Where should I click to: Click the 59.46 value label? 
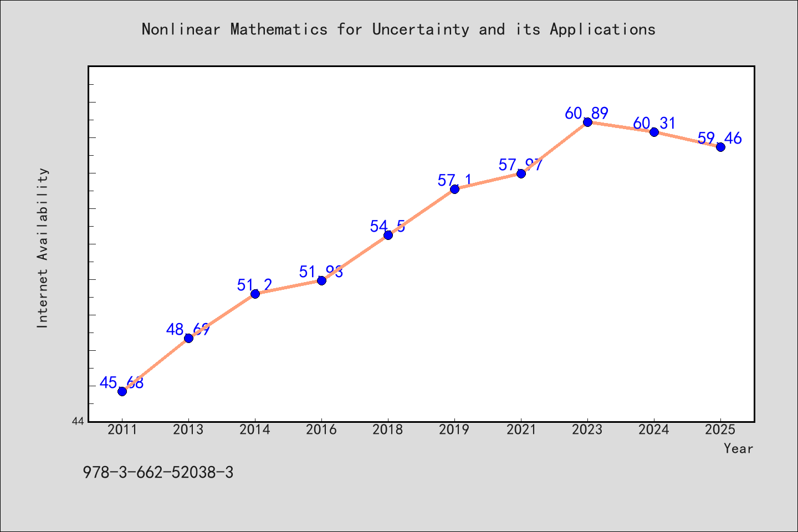720,138
